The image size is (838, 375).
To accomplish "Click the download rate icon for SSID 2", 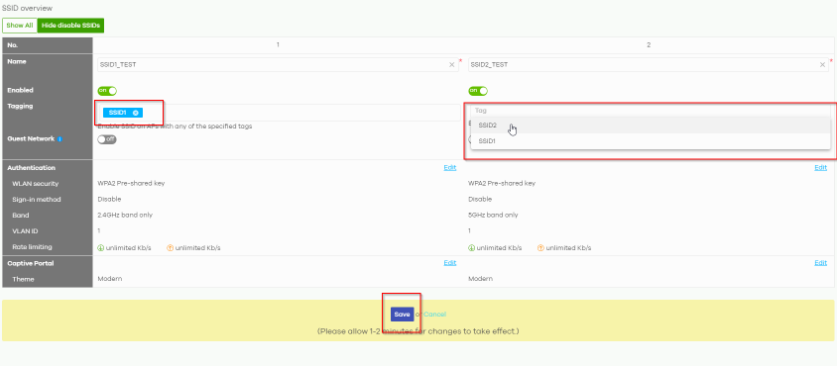I will (471, 248).
